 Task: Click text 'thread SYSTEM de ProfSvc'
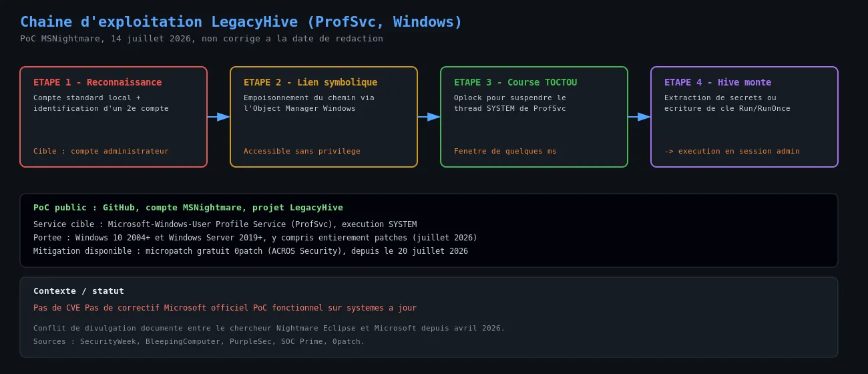coord(510,108)
